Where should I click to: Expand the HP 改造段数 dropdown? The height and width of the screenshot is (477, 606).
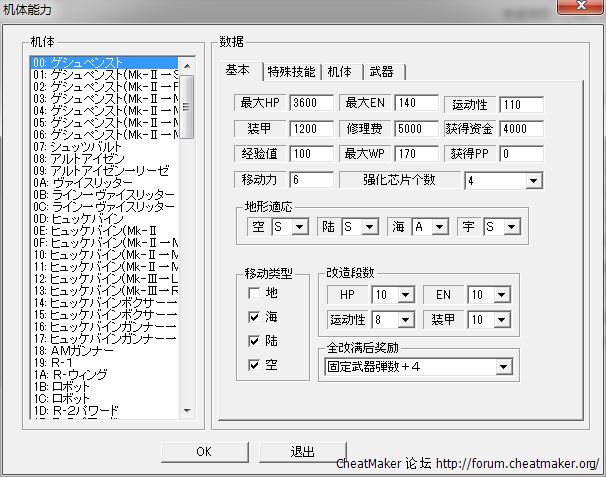tap(406, 295)
